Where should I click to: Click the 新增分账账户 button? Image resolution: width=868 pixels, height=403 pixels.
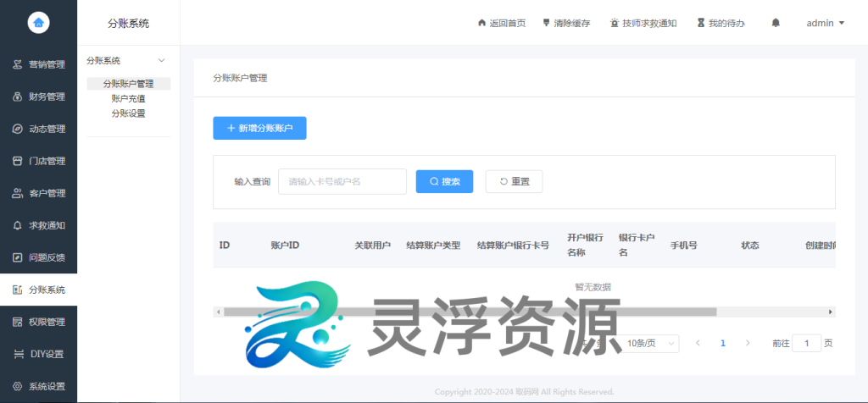pos(259,128)
